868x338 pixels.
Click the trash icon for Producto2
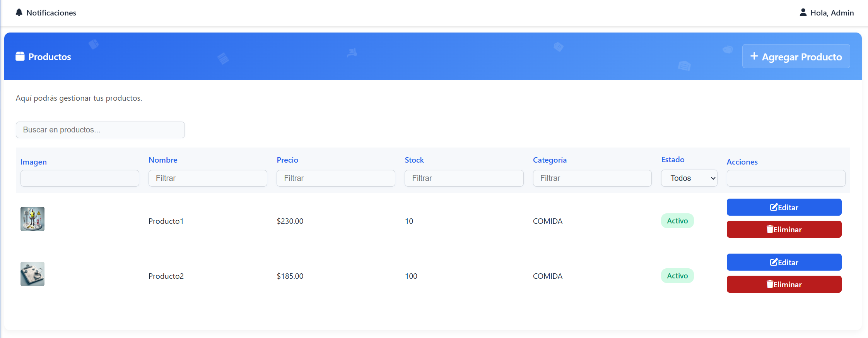[x=770, y=285]
